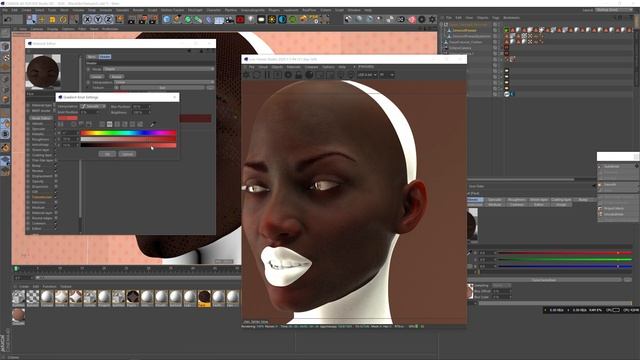Click the Undo arrow in the toolbar
Viewport: 640px width, 360px height.
[7, 19]
